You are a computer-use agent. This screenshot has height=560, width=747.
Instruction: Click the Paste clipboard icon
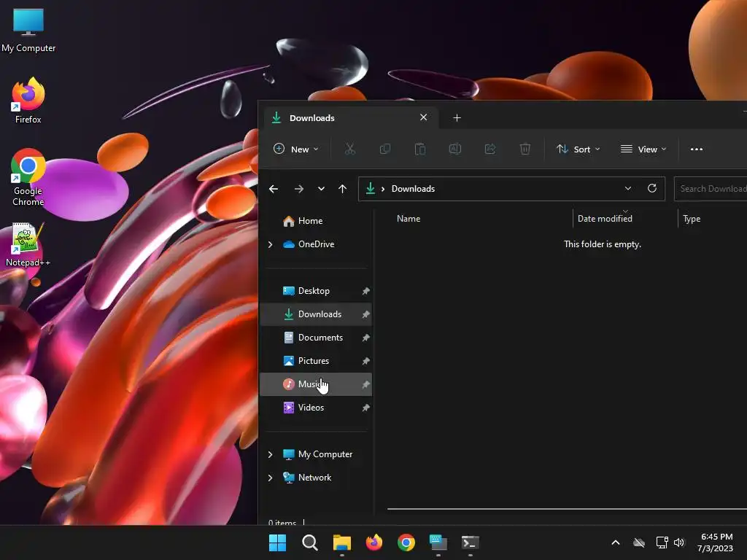click(x=419, y=149)
